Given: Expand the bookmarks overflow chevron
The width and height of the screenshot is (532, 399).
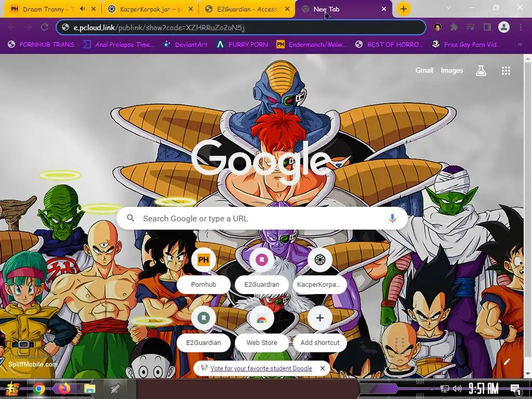Looking at the screenshot, I should (520, 45).
